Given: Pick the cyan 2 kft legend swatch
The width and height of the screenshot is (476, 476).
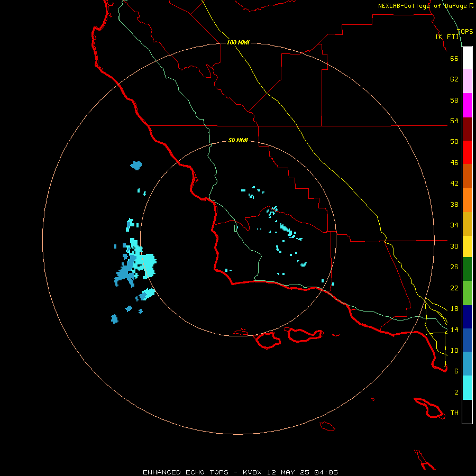Looking at the screenshot, I should 467,388.
